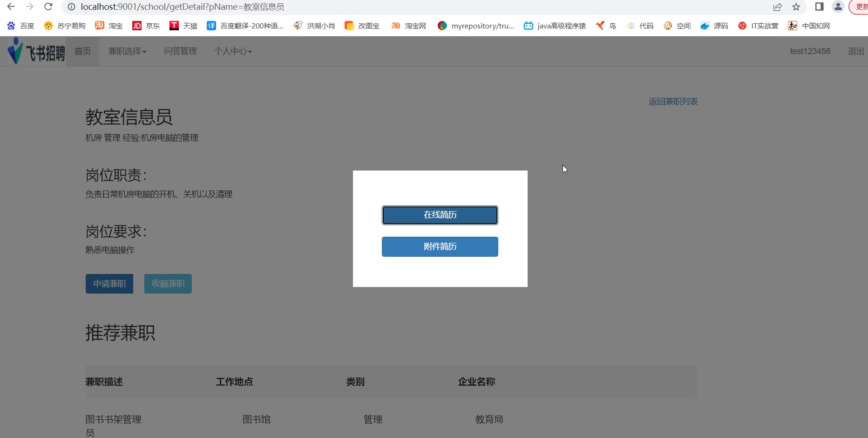Open the 淘宝 bookmark
The height and width of the screenshot is (438, 868).
point(109,26)
